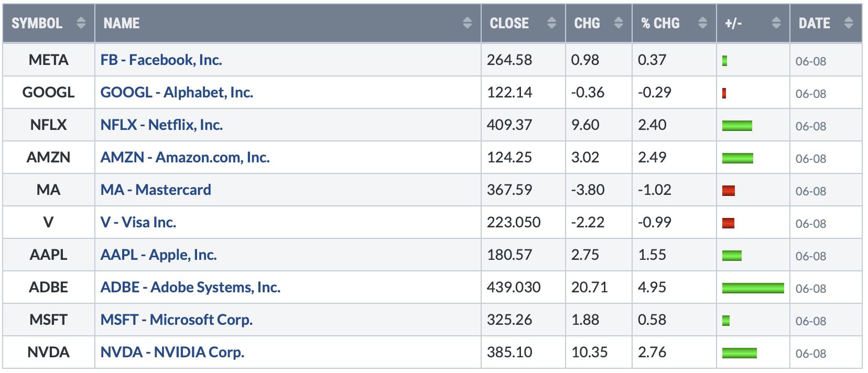Image resolution: width=868 pixels, height=373 pixels.
Task: Sort by DATE column arrows
Action: pos(849,23)
